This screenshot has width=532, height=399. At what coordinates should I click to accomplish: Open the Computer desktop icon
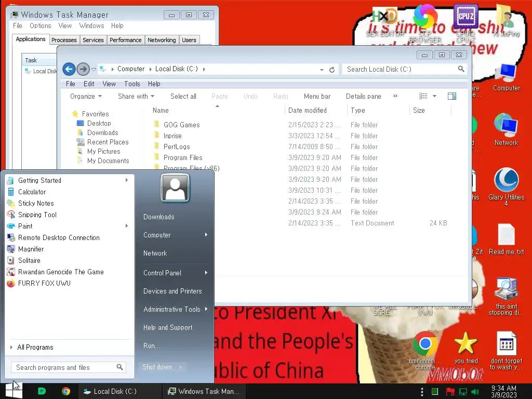click(x=506, y=77)
